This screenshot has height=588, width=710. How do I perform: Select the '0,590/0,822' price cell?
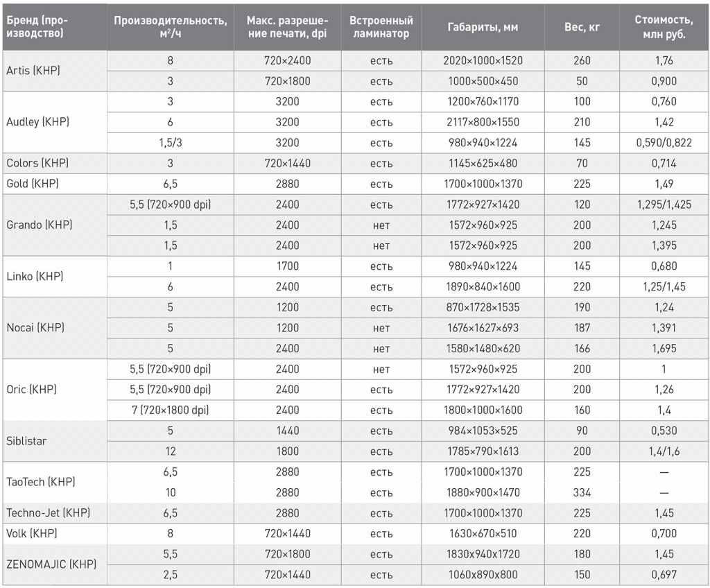pos(664,143)
